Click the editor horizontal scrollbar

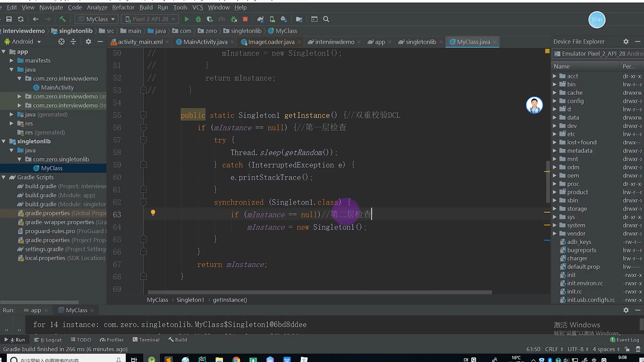(320, 292)
